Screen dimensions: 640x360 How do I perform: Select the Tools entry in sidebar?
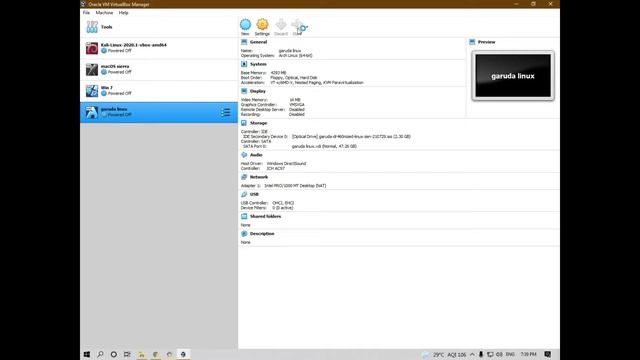point(159,27)
